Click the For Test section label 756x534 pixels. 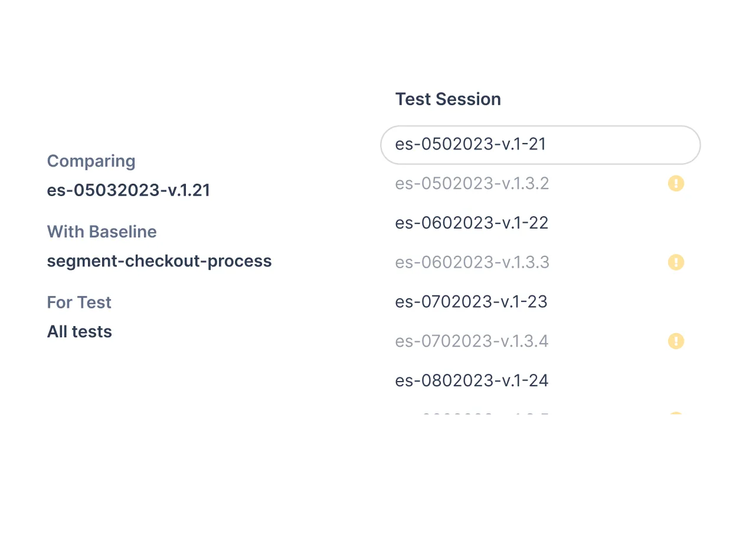(x=79, y=302)
